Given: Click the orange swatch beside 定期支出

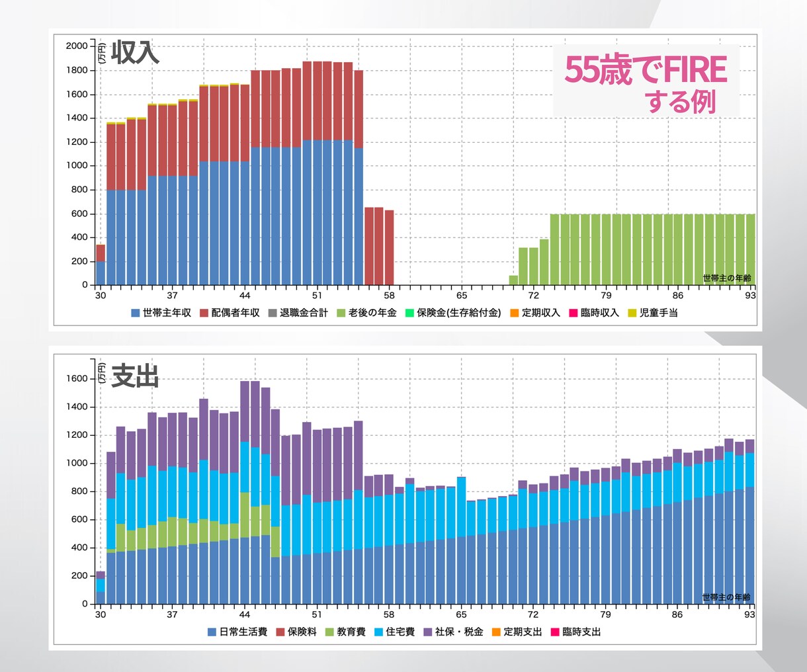Looking at the screenshot, I should click(x=497, y=632).
